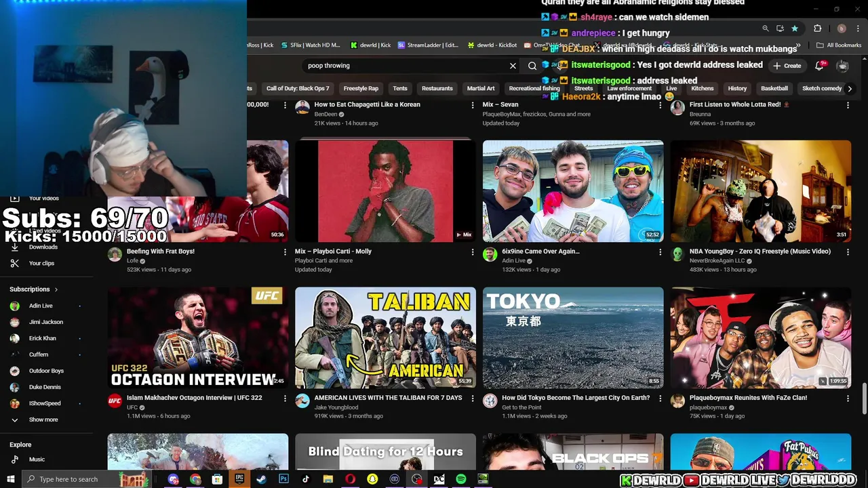
Task: Clear the YouTube search box text
Action: pos(513,66)
